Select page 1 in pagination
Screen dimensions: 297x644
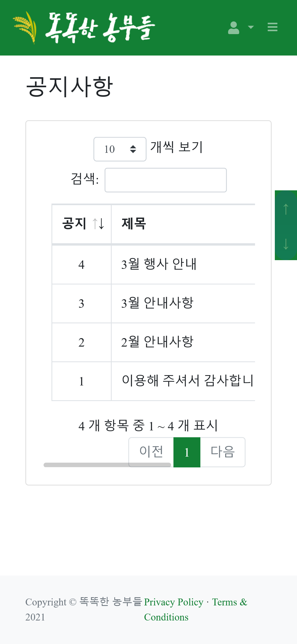187,452
